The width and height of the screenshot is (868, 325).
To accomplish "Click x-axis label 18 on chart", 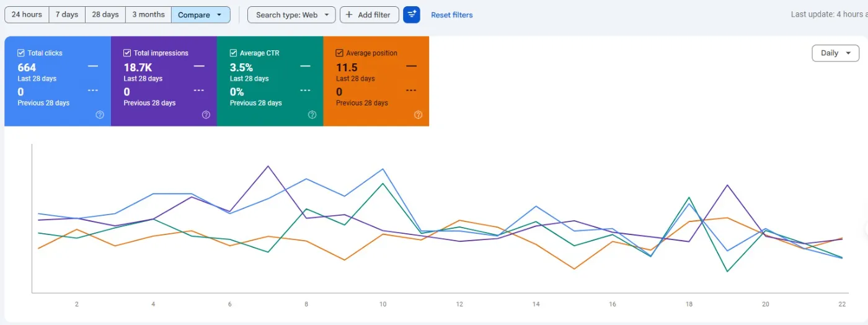I will click(689, 305).
